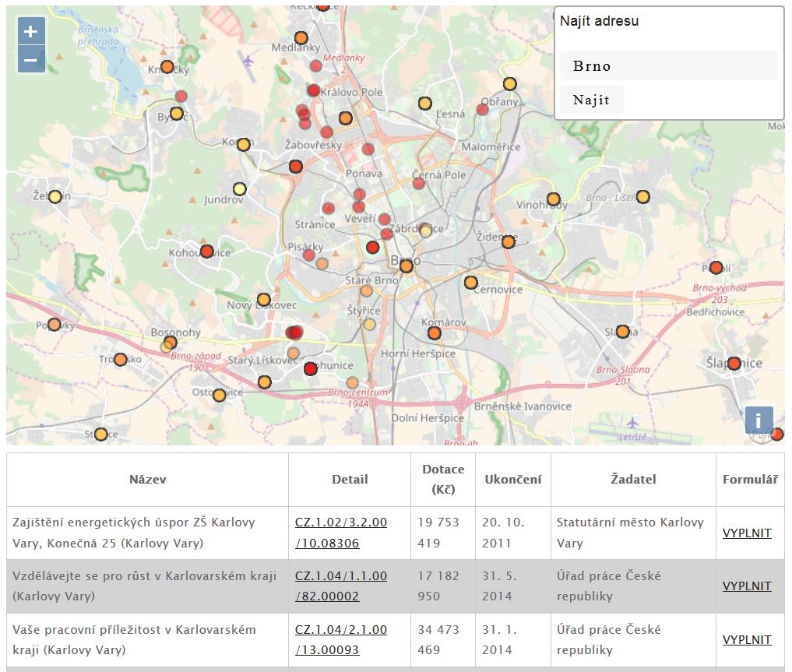Click the zoom in plus button
Viewport: 792px width, 672px height.
(31, 32)
